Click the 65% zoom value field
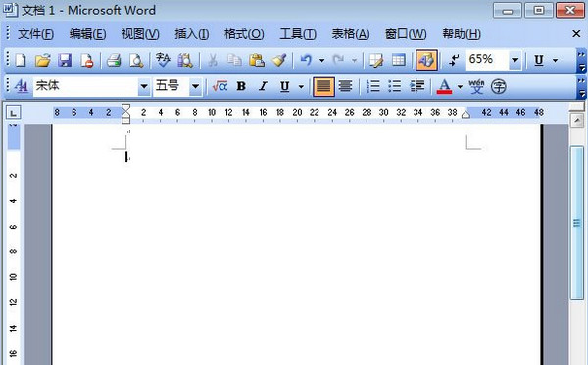 487,60
